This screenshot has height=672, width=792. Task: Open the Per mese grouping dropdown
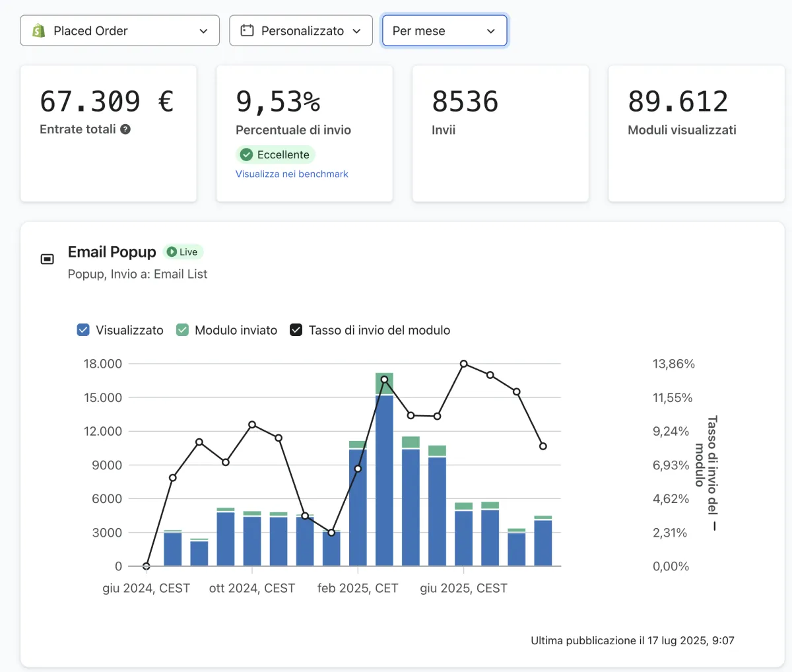[445, 30]
